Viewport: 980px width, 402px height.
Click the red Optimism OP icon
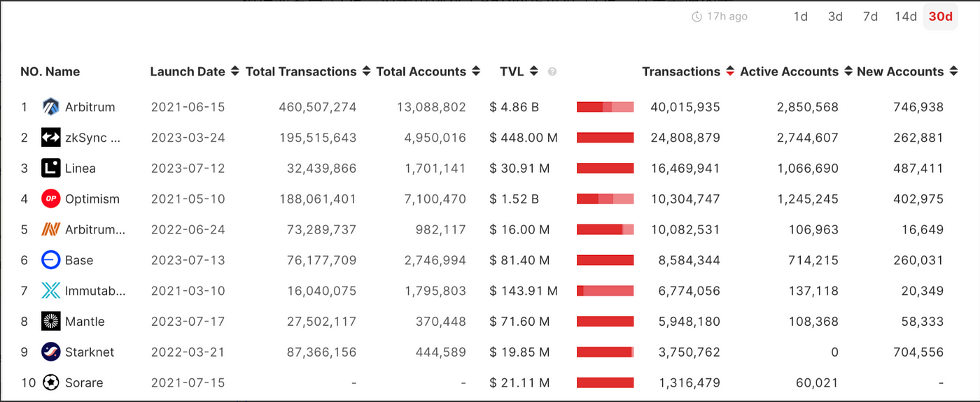50,199
